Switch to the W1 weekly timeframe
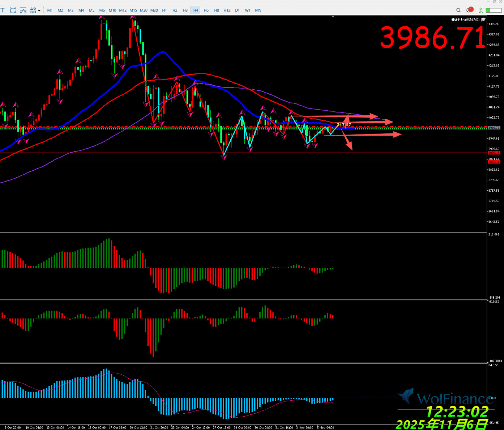The width and height of the screenshot is (504, 430). tap(248, 10)
